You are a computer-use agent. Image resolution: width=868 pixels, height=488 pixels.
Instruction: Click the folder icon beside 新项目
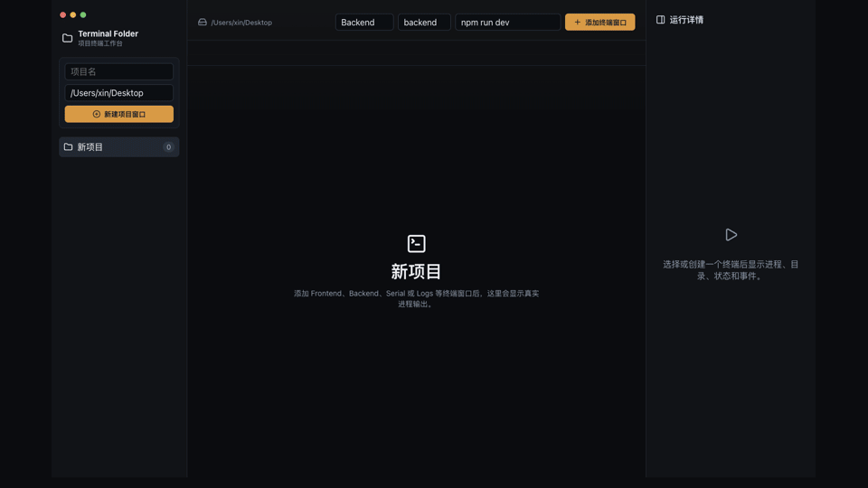68,147
